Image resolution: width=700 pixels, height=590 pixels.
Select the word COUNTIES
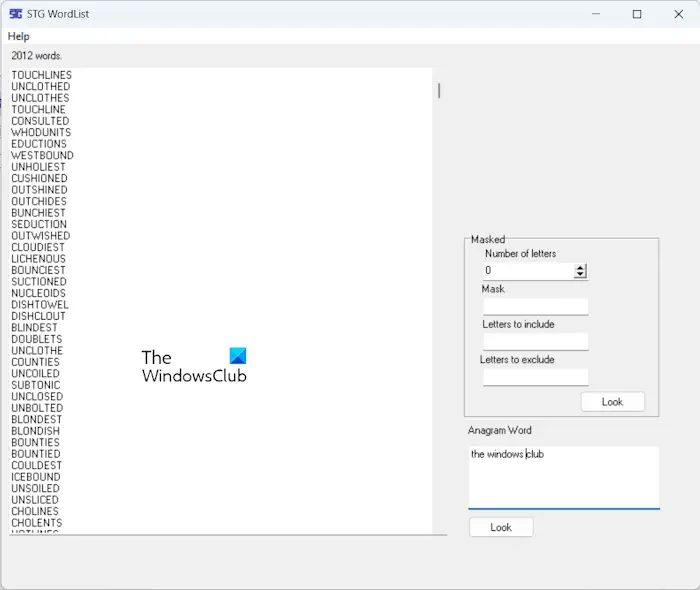35,362
